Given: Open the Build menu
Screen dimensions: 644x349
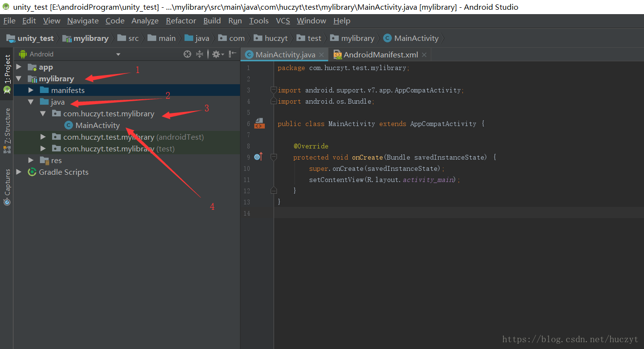Looking at the screenshot, I should 212,21.
